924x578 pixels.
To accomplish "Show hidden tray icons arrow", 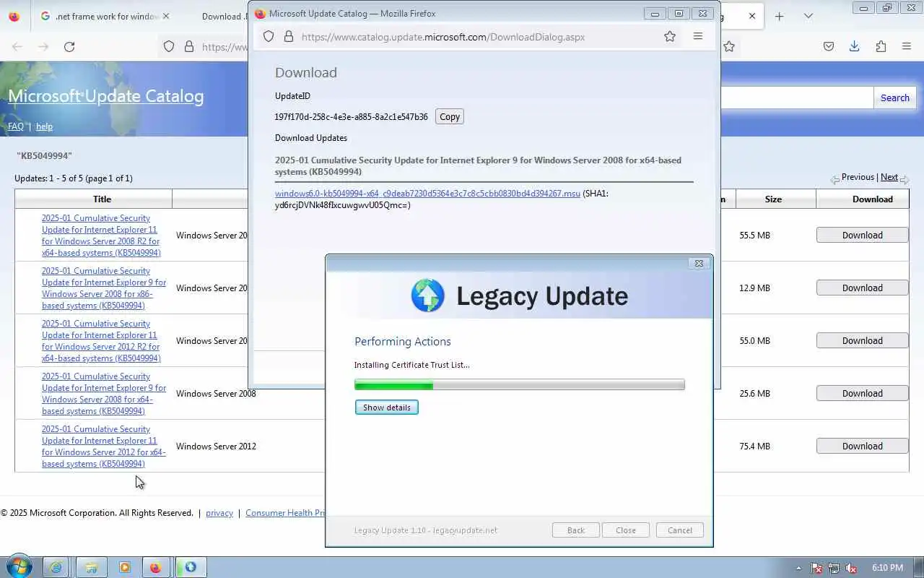I will click(798, 568).
